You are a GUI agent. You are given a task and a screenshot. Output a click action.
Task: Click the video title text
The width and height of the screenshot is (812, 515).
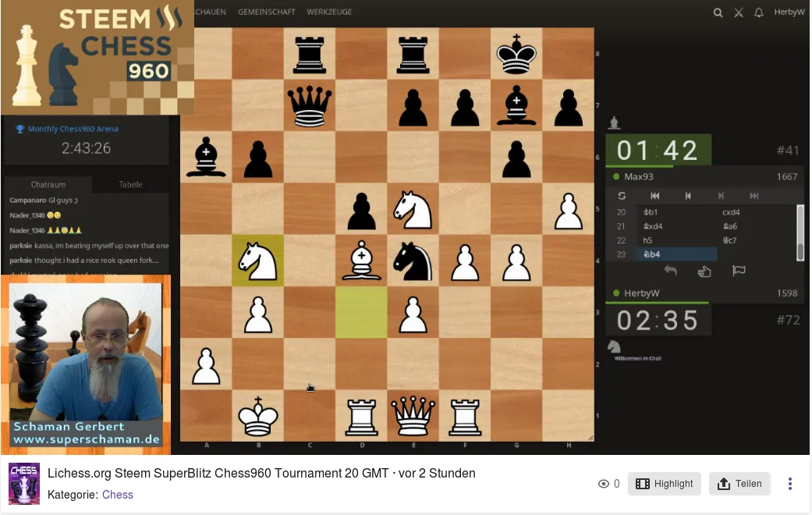(x=261, y=473)
